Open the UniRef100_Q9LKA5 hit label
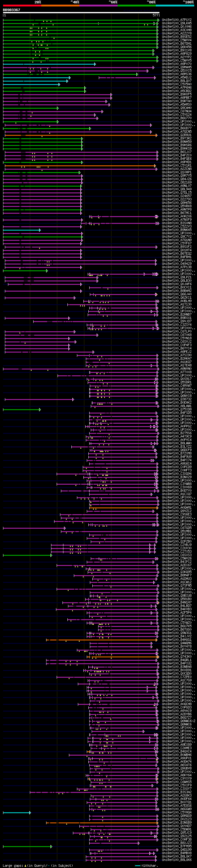This screenshot has height=868, width=197. click(177, 23)
